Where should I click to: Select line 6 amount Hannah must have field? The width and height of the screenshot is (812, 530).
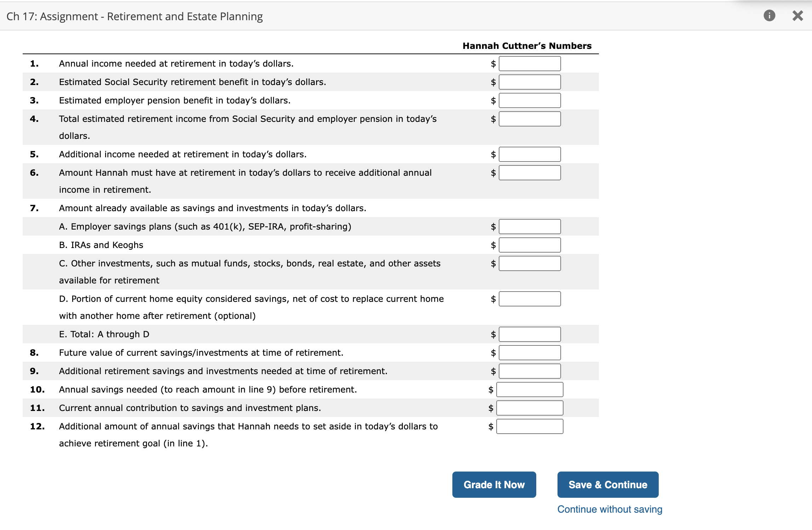[x=530, y=173]
